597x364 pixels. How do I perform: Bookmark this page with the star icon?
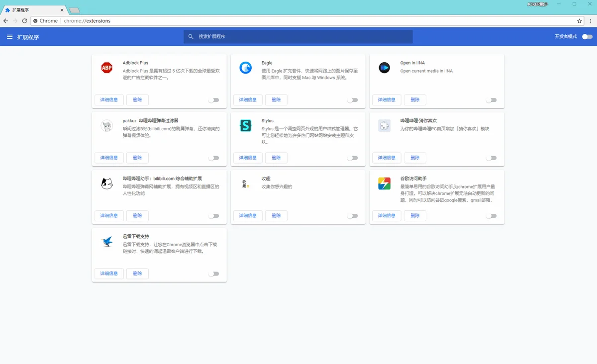[x=579, y=21]
